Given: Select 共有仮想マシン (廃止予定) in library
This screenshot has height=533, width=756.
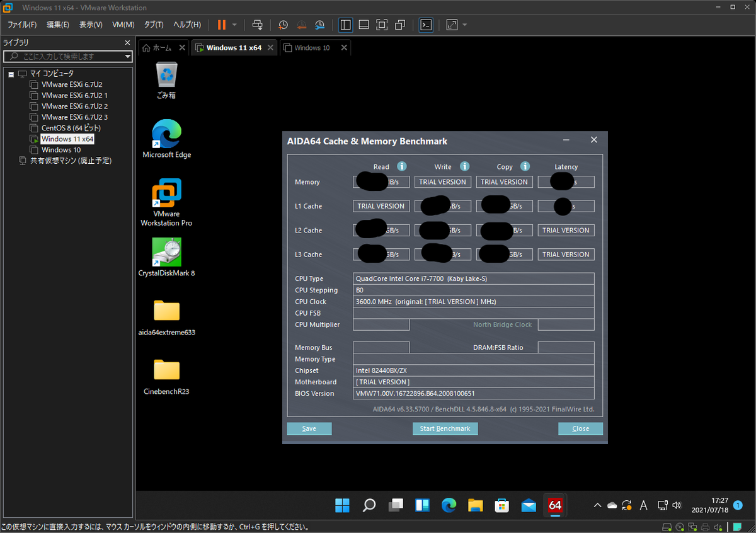Looking at the screenshot, I should pyautogui.click(x=71, y=161).
